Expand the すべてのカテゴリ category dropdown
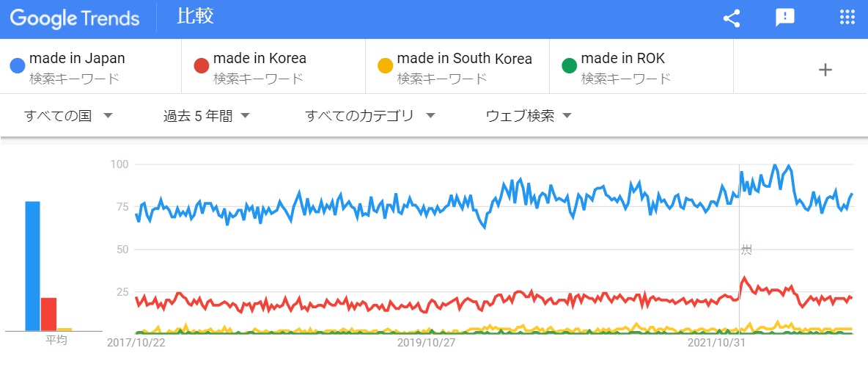The height and width of the screenshot is (367, 868). pyautogui.click(x=370, y=116)
